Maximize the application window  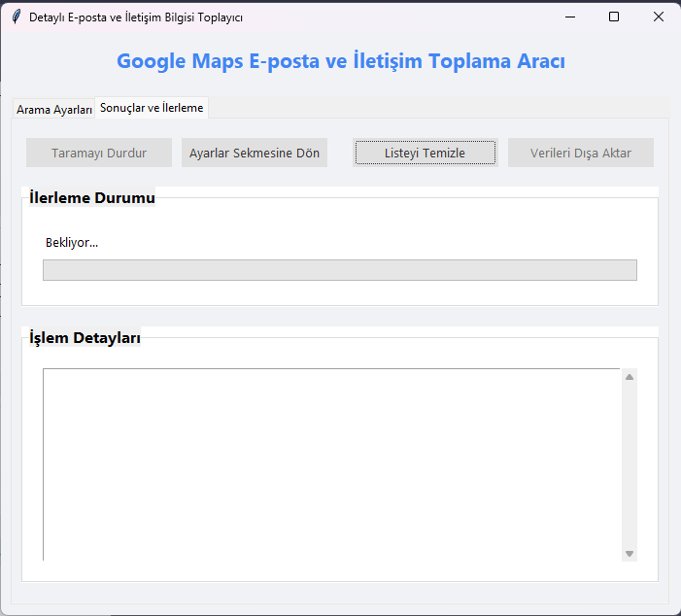click(x=614, y=17)
